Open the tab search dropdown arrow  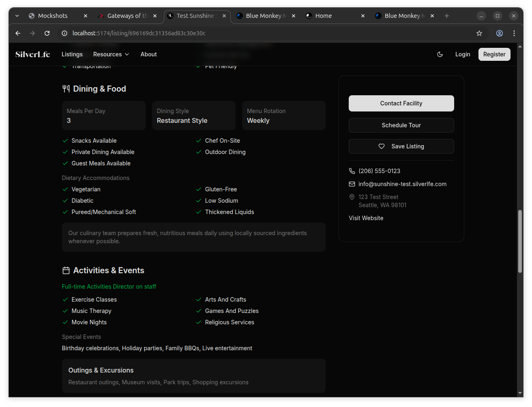pyautogui.click(x=17, y=16)
